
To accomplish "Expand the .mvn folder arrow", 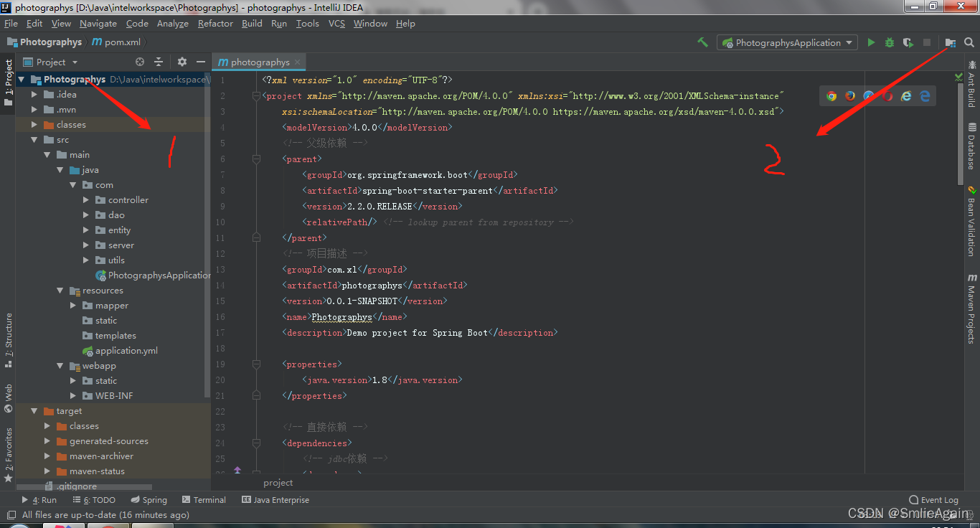I will pyautogui.click(x=34, y=110).
